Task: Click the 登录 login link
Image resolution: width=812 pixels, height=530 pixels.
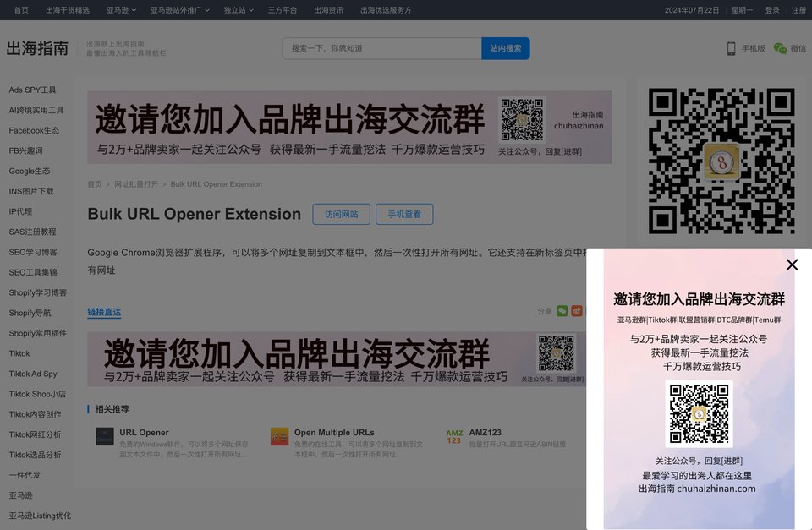Action: [772, 10]
